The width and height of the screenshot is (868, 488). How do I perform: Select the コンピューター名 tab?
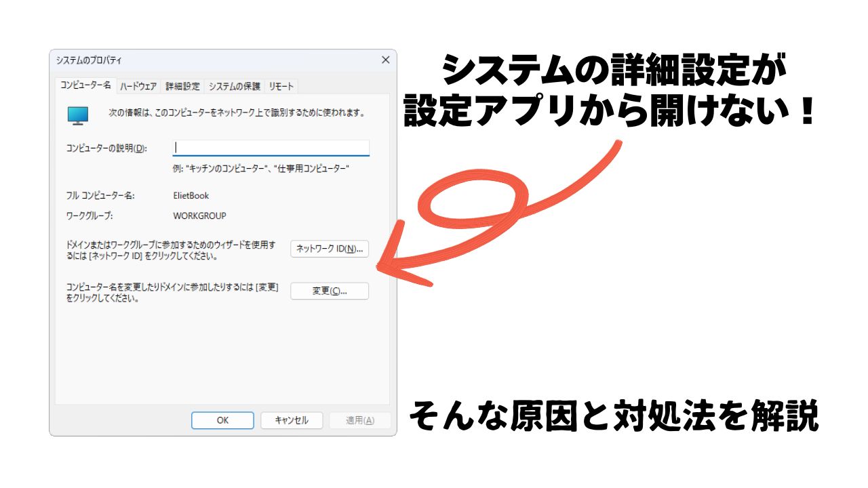click(x=85, y=85)
